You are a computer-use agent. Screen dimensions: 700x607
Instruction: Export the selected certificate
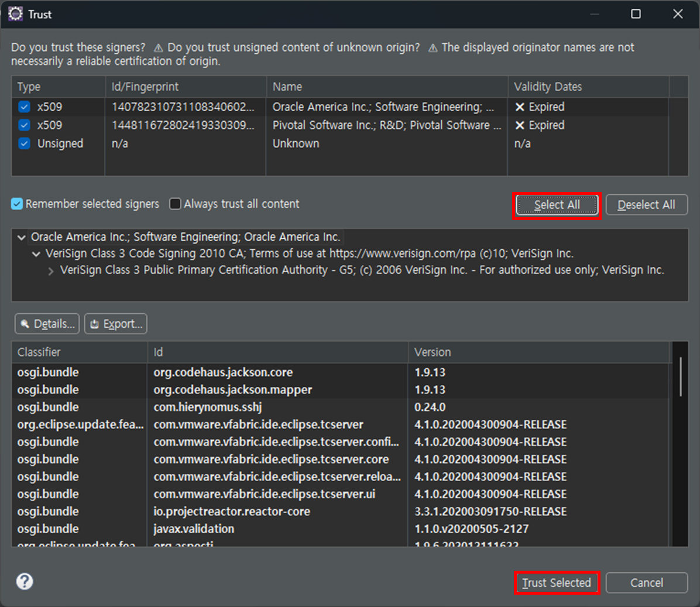116,324
